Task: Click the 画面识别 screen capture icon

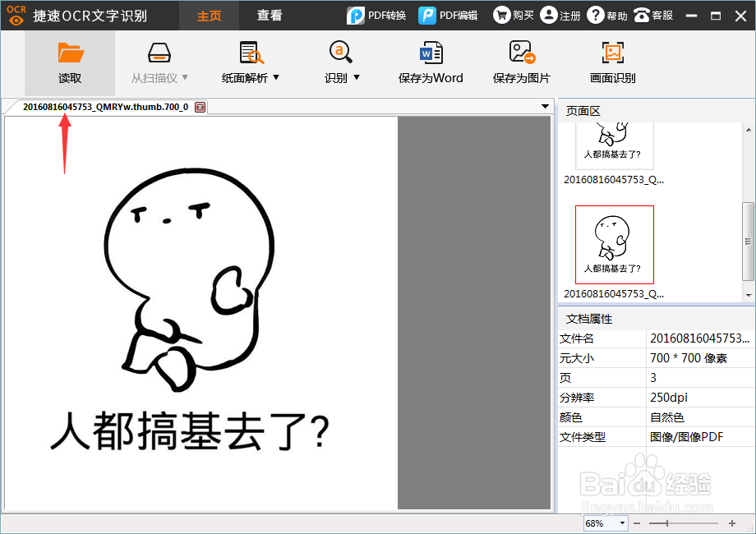Action: (x=613, y=53)
